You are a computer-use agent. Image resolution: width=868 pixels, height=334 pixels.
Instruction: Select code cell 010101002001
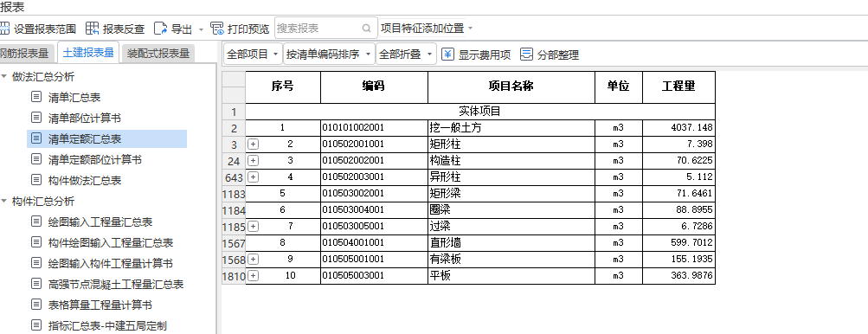tap(374, 128)
